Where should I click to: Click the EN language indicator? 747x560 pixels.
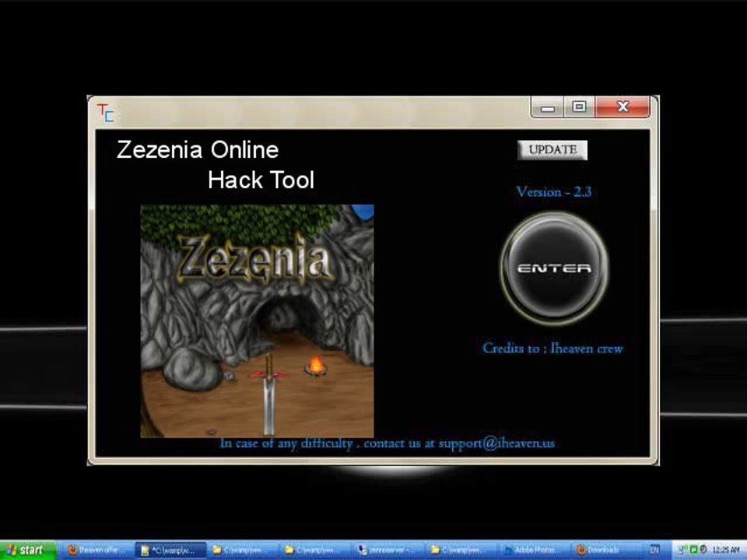pyautogui.click(x=654, y=551)
